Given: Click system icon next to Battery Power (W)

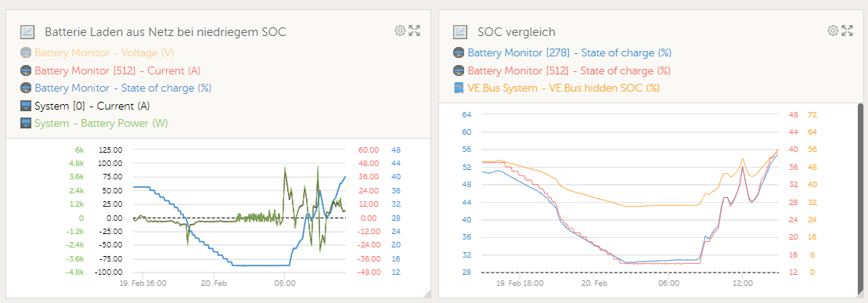Looking at the screenshot, I should tap(26, 123).
